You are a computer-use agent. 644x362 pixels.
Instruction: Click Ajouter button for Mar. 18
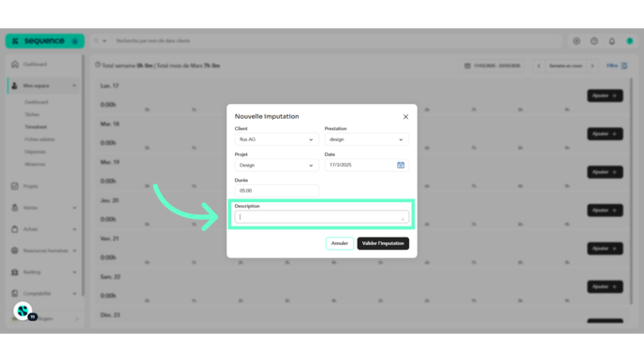click(605, 134)
